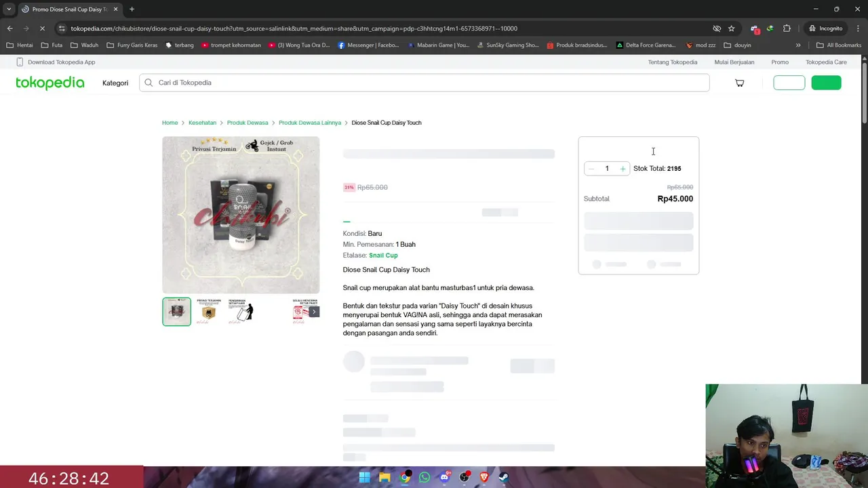
Task: Open File Explorer from the taskbar
Action: pos(384,477)
